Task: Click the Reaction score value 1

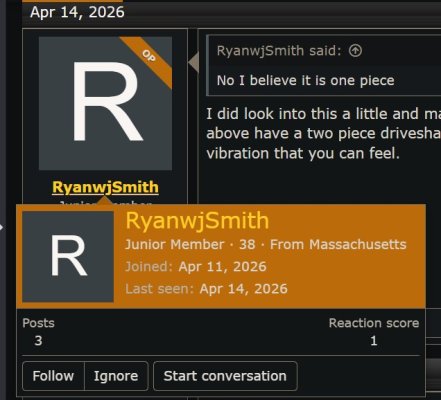Action: (x=374, y=341)
